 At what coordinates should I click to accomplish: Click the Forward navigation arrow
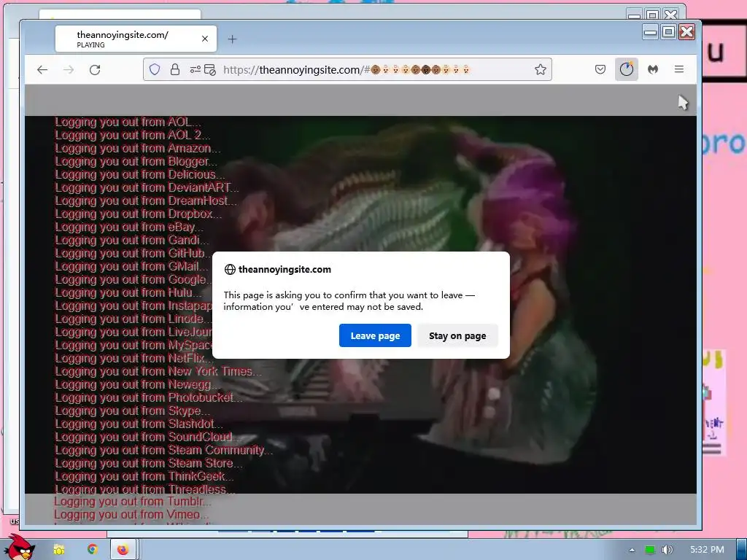tap(69, 70)
